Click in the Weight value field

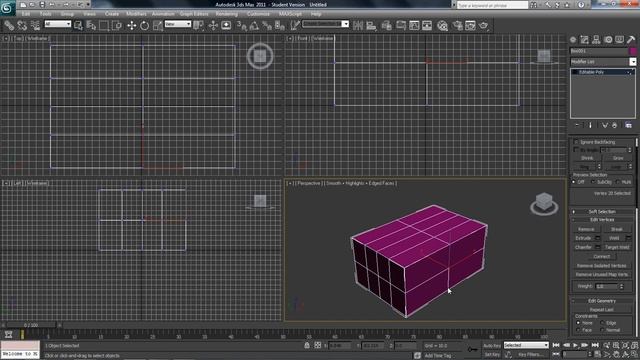coord(606,287)
